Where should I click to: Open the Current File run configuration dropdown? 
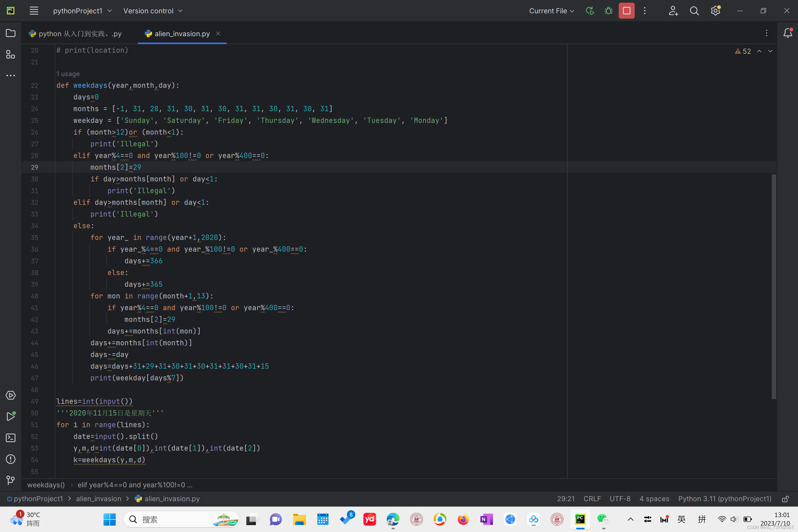(551, 11)
